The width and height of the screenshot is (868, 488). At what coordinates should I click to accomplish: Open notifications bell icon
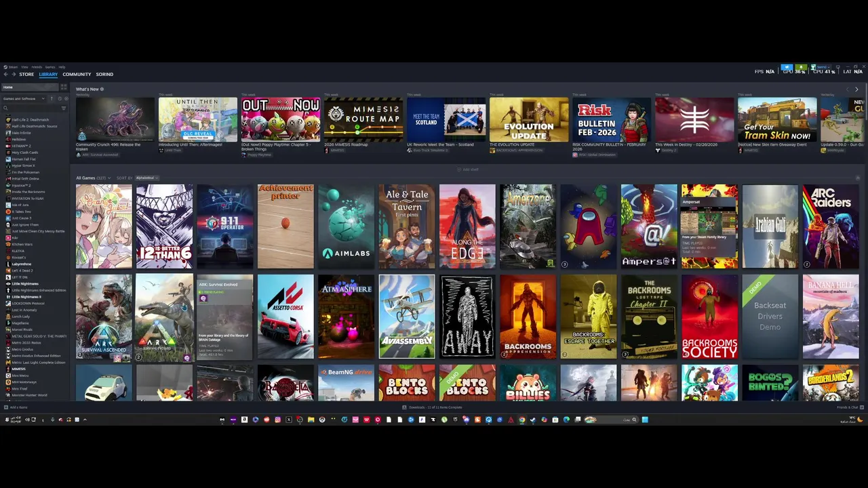[801, 67]
